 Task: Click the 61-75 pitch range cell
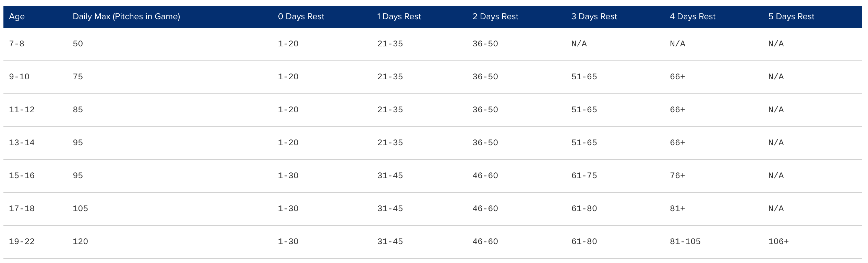click(584, 175)
